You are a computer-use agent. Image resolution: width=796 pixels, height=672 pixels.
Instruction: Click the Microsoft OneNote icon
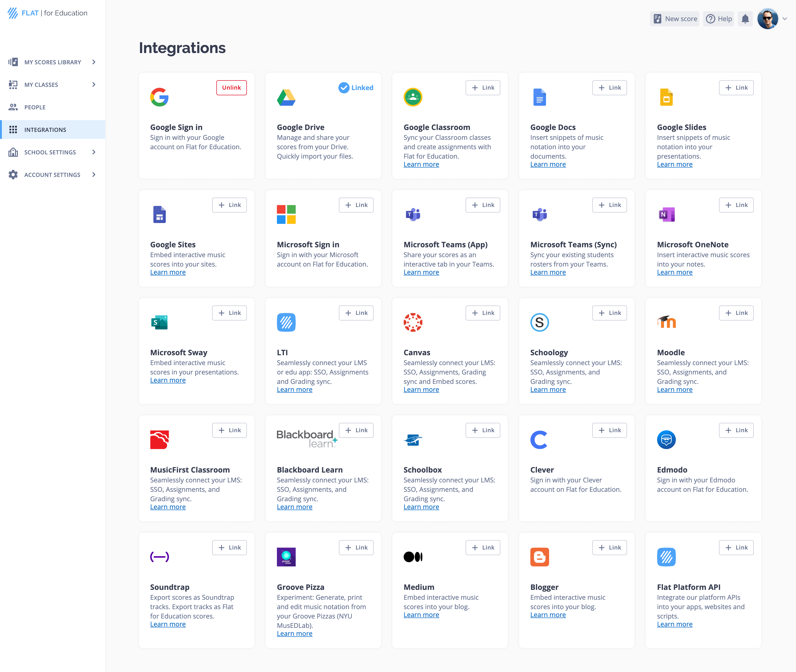click(666, 214)
